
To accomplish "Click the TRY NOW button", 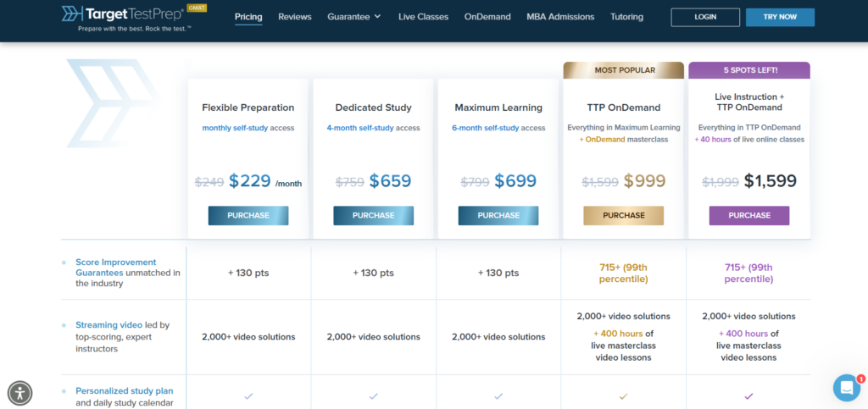I will click(x=780, y=17).
